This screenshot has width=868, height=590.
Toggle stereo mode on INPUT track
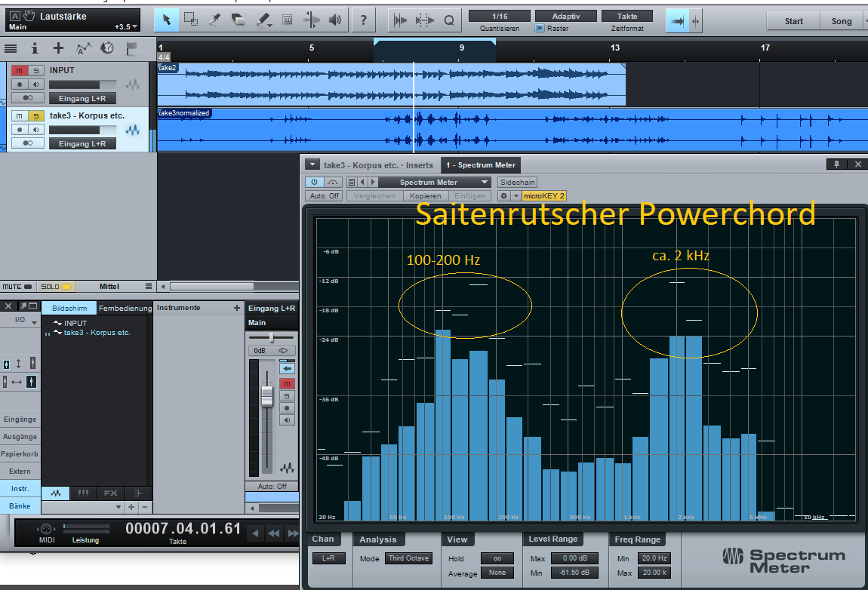[28, 98]
